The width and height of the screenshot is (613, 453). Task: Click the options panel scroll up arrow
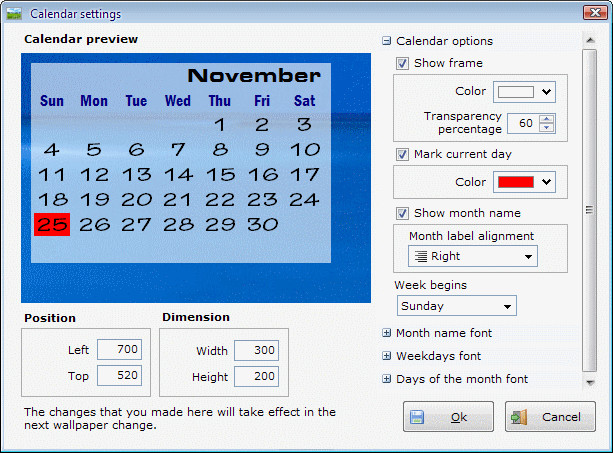coord(590,40)
